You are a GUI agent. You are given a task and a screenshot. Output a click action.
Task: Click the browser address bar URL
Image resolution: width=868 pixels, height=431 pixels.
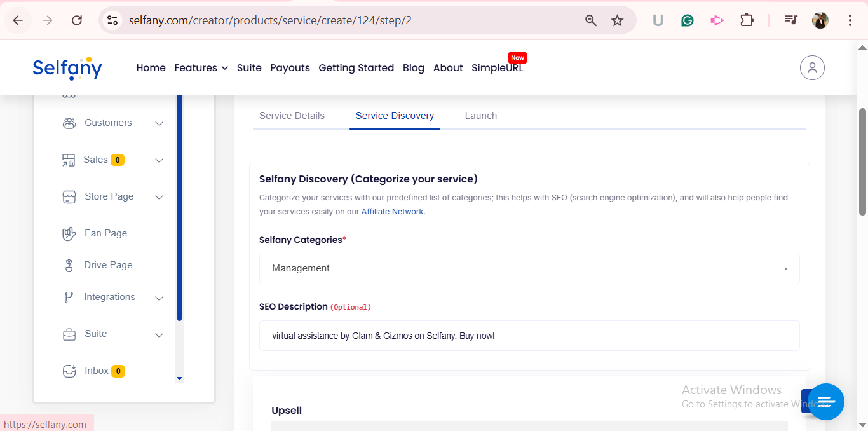coord(270,20)
